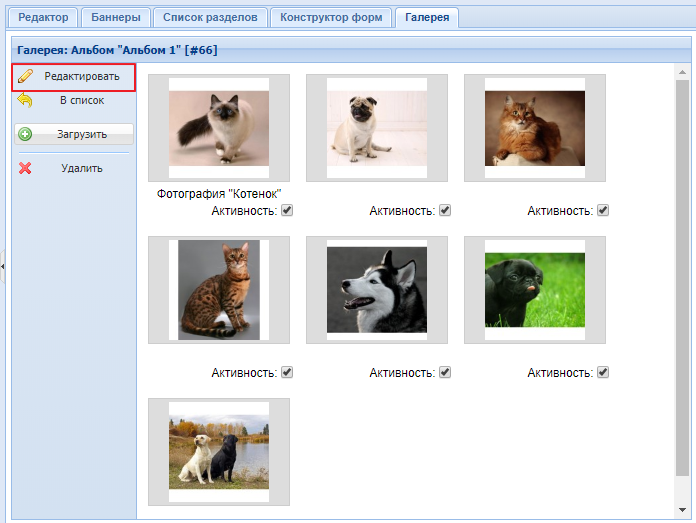Select the fluffy orange cat thumbnail
696x523 pixels.
[535, 128]
